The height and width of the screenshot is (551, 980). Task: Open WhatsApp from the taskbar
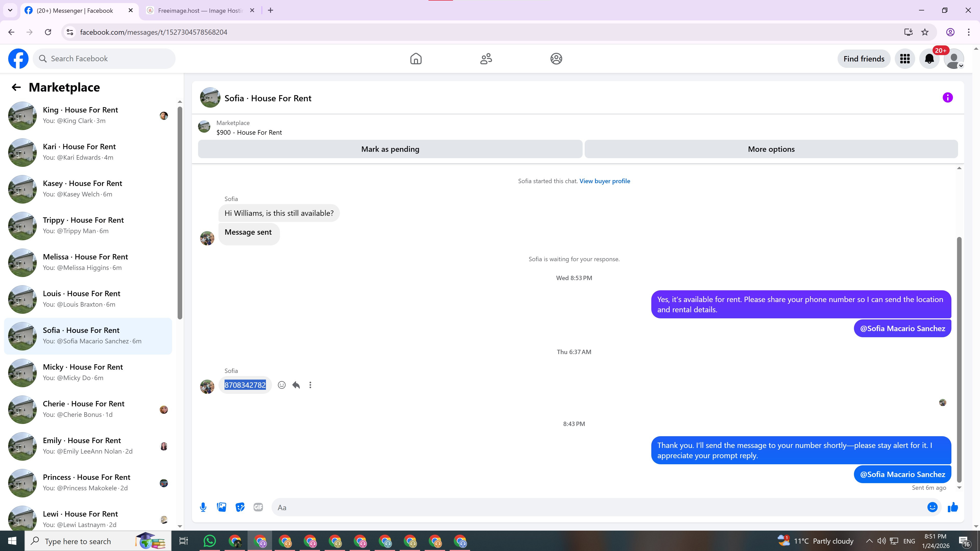[210, 541]
